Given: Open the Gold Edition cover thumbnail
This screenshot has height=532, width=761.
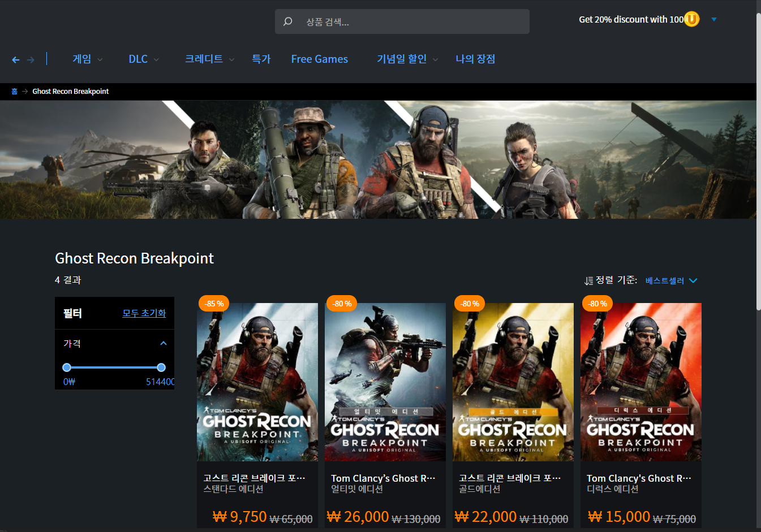Looking at the screenshot, I should (513, 382).
